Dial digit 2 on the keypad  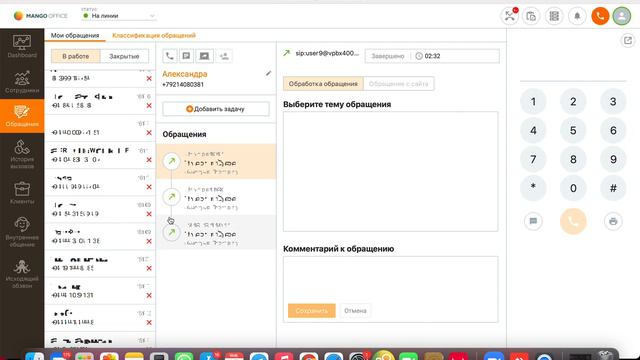[x=573, y=102]
